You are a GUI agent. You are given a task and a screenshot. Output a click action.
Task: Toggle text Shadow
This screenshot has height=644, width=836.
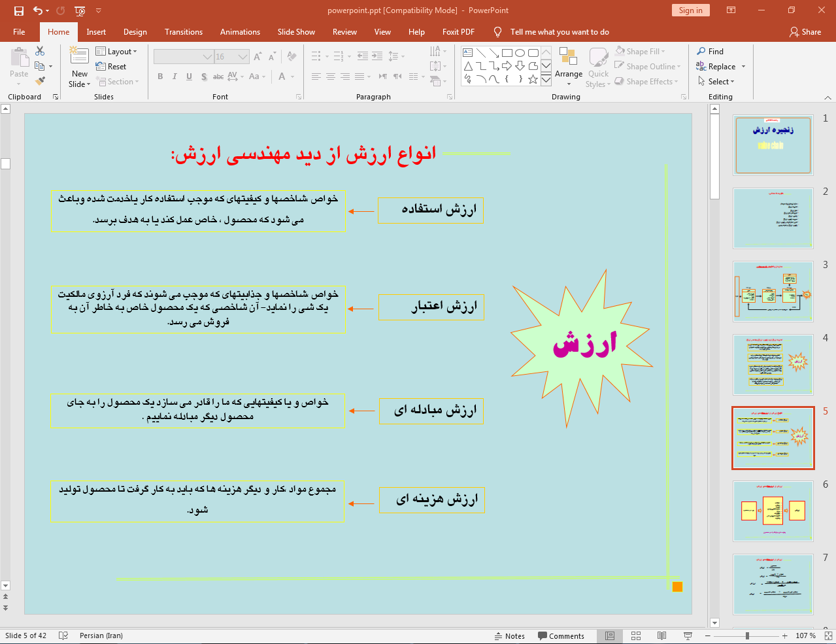(x=204, y=76)
